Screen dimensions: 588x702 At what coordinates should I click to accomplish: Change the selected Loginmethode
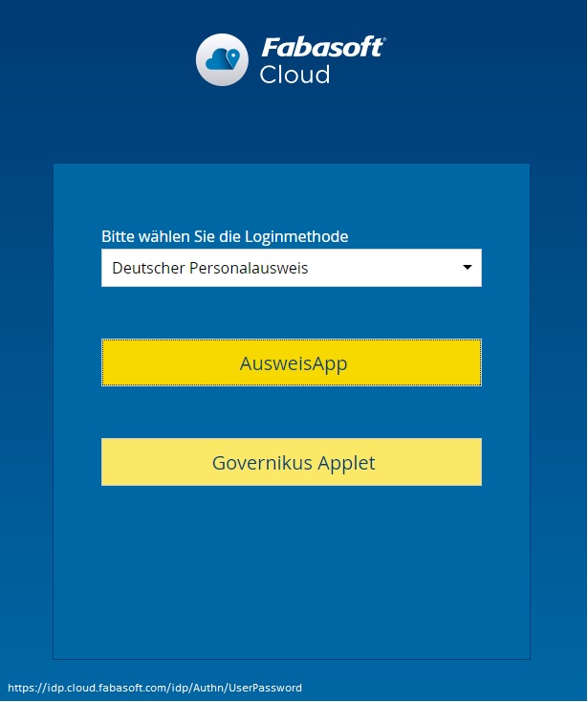point(291,268)
